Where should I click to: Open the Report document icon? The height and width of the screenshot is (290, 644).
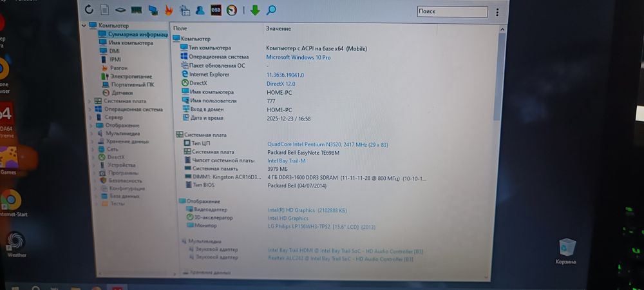click(105, 10)
